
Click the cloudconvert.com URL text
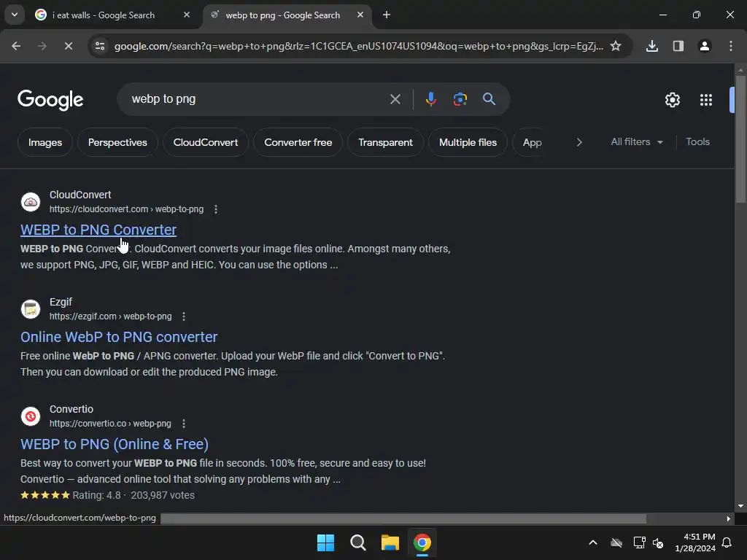(x=126, y=209)
